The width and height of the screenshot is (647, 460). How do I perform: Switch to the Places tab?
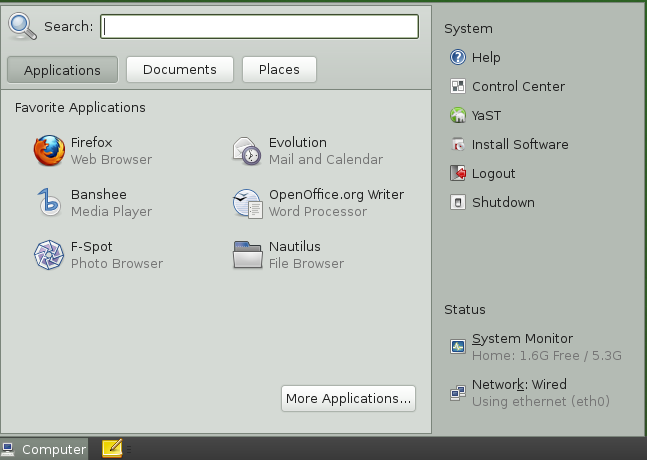pyautogui.click(x=279, y=69)
